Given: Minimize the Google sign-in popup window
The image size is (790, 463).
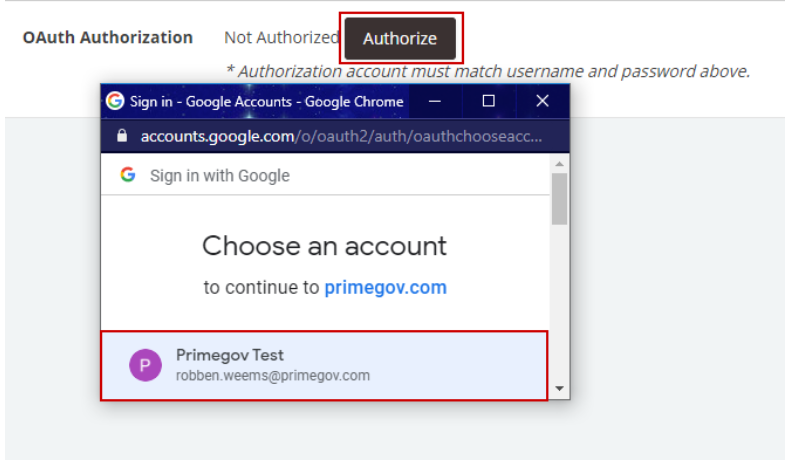Looking at the screenshot, I should tap(435, 101).
